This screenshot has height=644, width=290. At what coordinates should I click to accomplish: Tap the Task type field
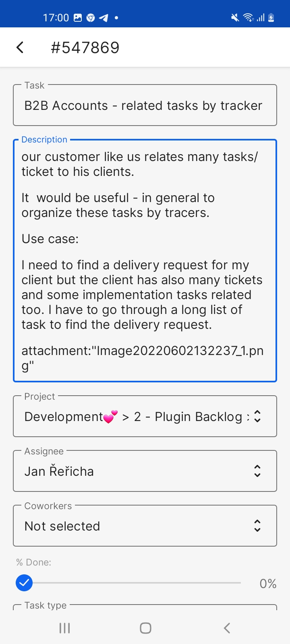coord(145,607)
